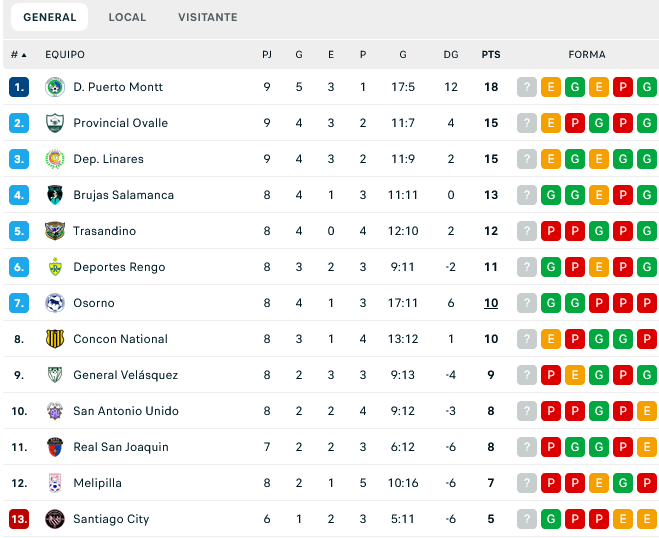Click the Brujas Salamanca team logo

click(55, 195)
